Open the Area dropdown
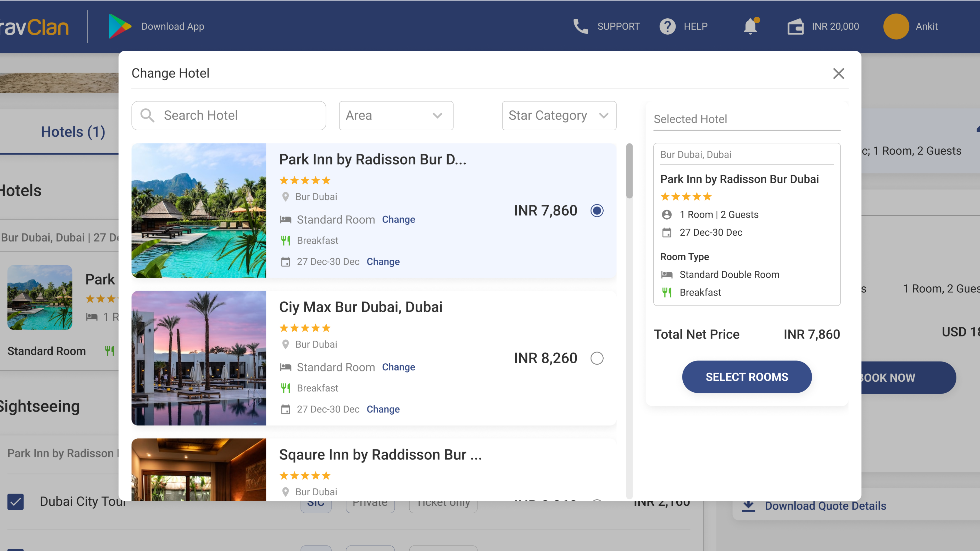The image size is (980, 551). (396, 116)
